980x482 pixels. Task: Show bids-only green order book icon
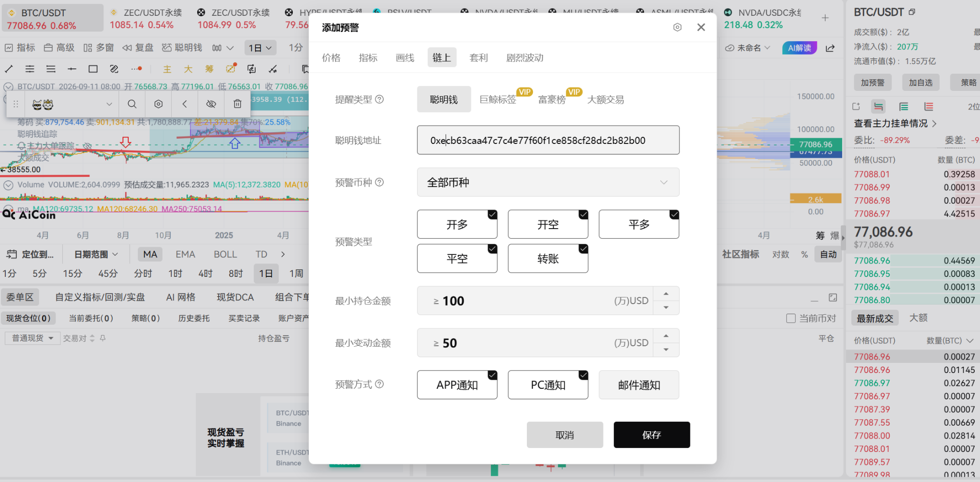coord(903,106)
